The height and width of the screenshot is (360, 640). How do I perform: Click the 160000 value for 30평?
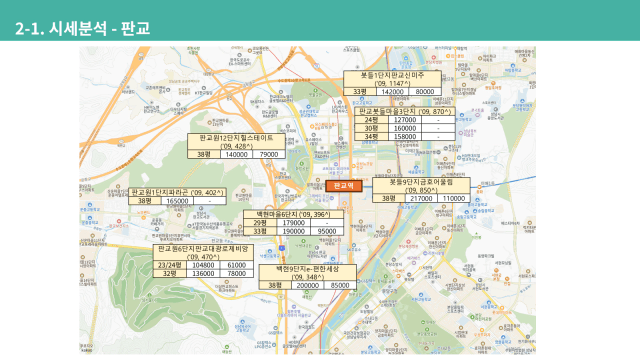click(405, 128)
